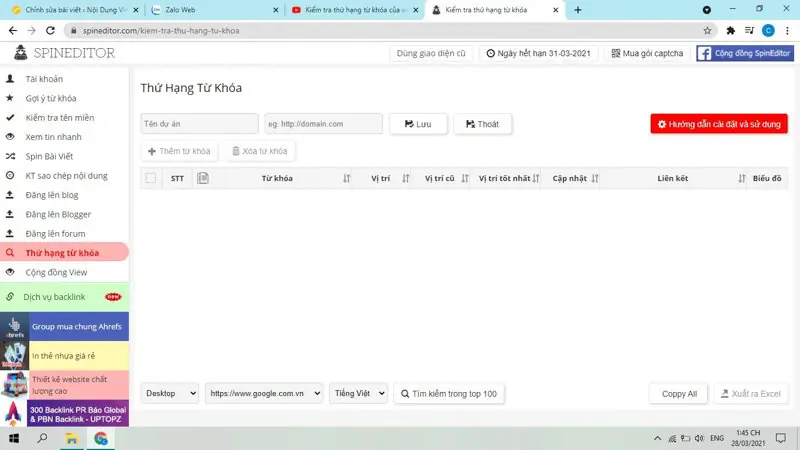800x450 pixels.
Task: Sort by Liên kết column arrows
Action: pos(741,179)
